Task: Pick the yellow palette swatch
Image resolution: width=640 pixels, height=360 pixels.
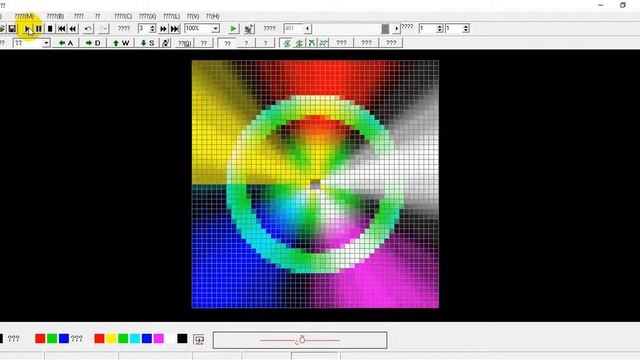Action: coord(111,338)
